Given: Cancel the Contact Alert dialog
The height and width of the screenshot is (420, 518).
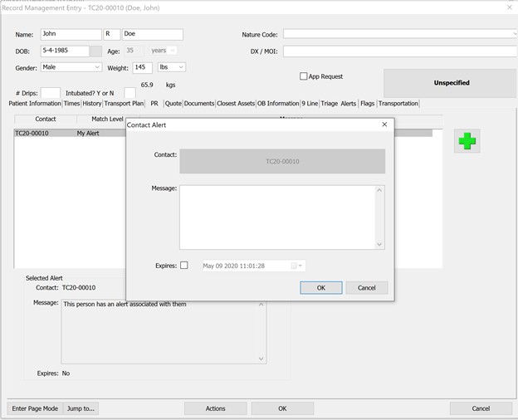Looking at the screenshot, I should coord(367,288).
